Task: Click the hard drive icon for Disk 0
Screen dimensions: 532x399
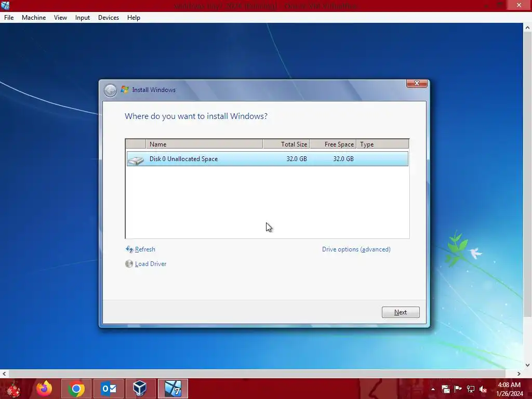Action: tap(136, 160)
